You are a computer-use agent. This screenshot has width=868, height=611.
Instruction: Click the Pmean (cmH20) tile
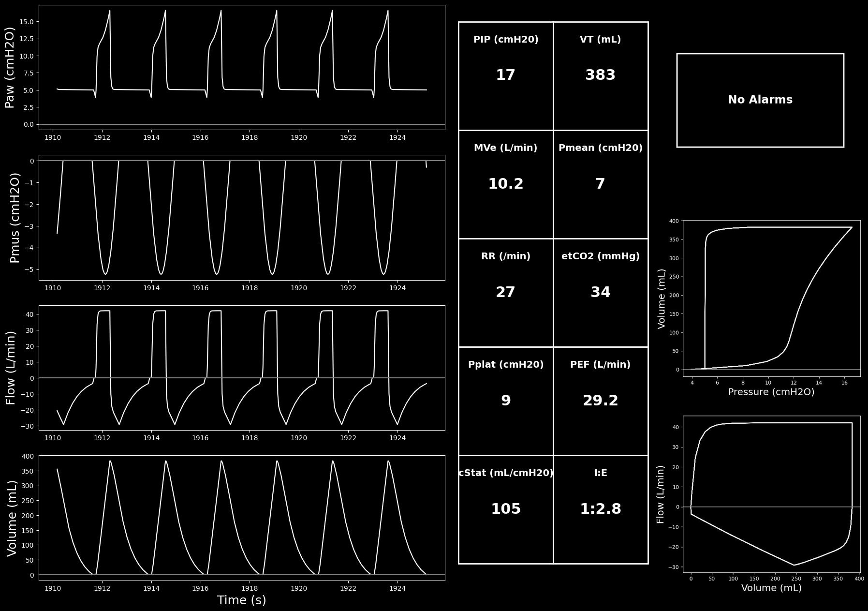[601, 184]
